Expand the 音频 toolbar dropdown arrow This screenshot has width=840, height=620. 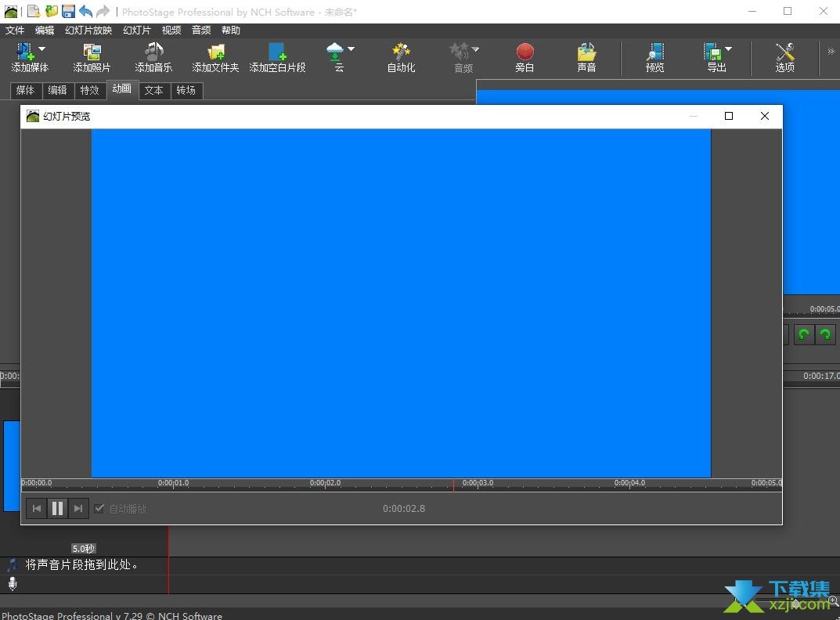coord(475,49)
